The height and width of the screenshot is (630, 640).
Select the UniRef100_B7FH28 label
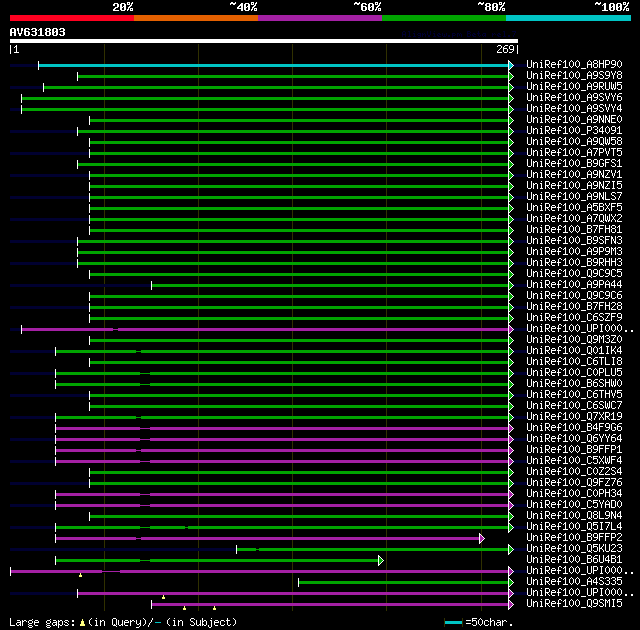tap(574, 307)
